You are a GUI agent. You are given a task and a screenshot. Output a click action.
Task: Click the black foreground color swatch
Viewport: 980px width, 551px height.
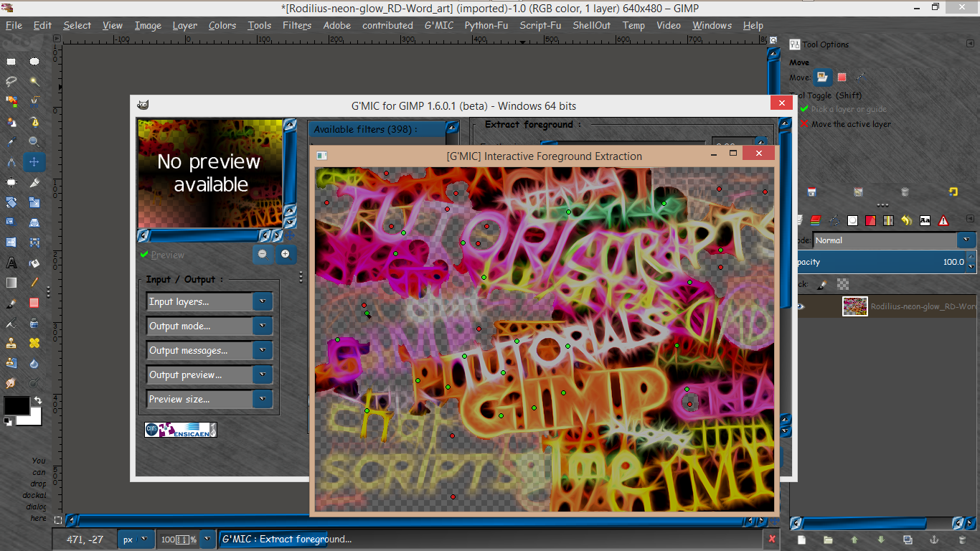17,405
